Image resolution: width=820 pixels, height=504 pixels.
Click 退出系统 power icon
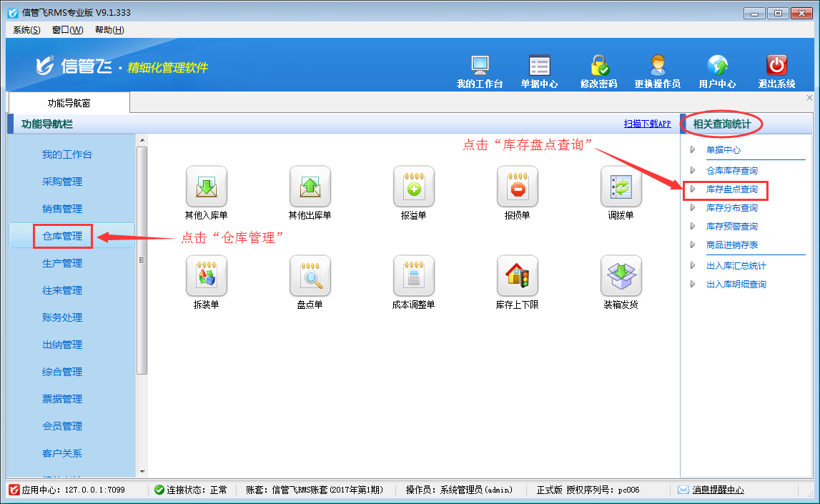(776, 66)
